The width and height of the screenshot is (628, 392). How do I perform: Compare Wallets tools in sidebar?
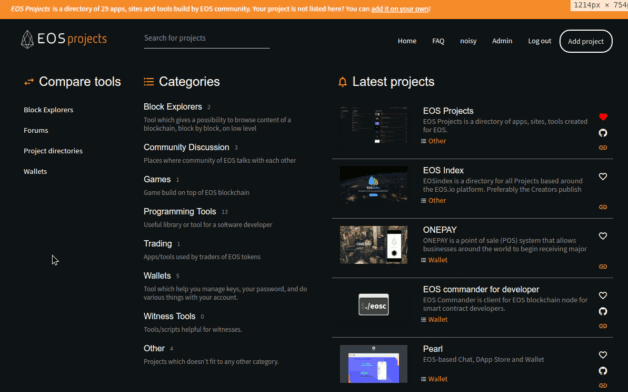35,171
